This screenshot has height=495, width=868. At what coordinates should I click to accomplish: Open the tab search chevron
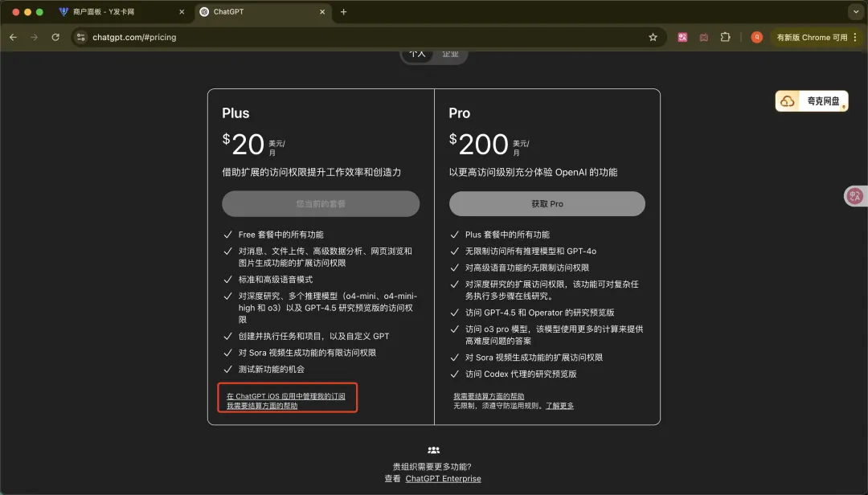point(854,11)
